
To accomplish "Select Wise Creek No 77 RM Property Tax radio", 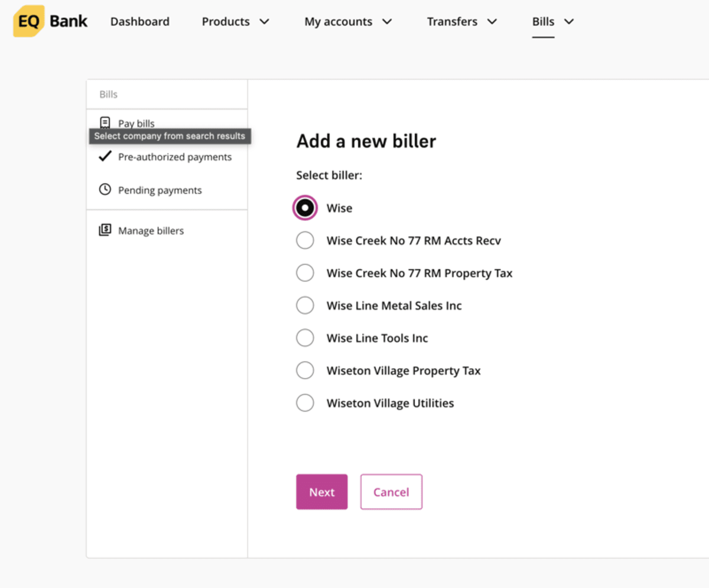I will coord(305,273).
